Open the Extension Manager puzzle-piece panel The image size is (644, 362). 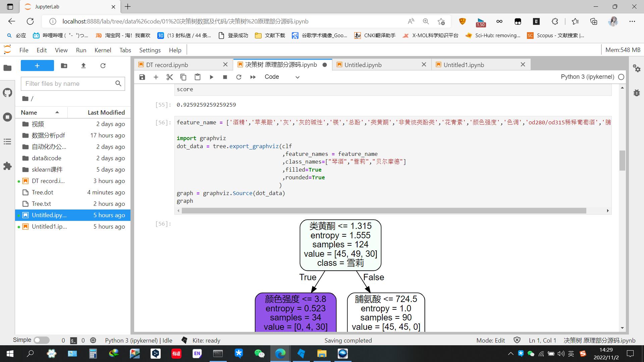[x=7, y=166]
